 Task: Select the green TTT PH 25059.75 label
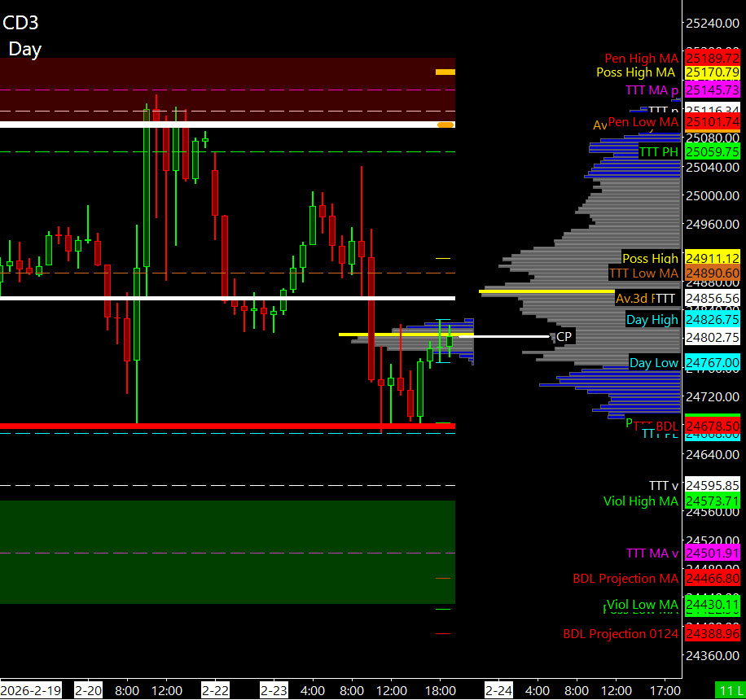click(x=712, y=151)
